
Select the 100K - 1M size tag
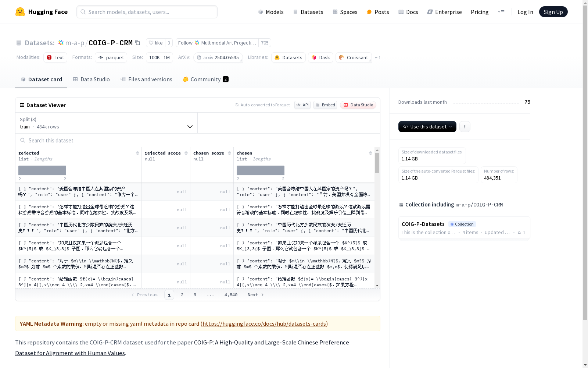tap(159, 57)
